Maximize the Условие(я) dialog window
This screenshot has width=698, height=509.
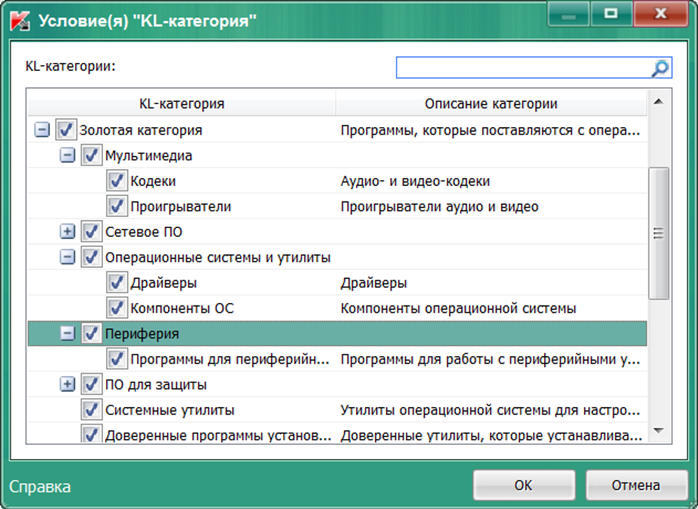click(x=611, y=14)
